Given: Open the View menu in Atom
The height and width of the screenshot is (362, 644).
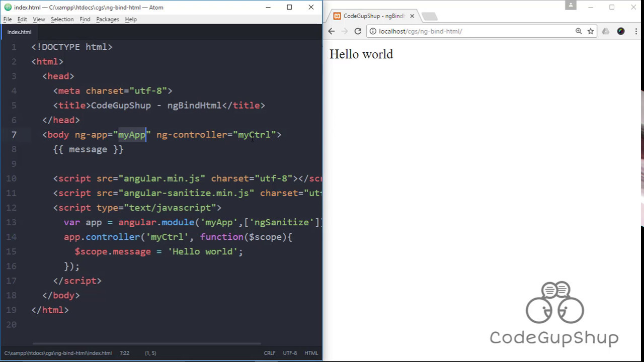Looking at the screenshot, I should (39, 19).
